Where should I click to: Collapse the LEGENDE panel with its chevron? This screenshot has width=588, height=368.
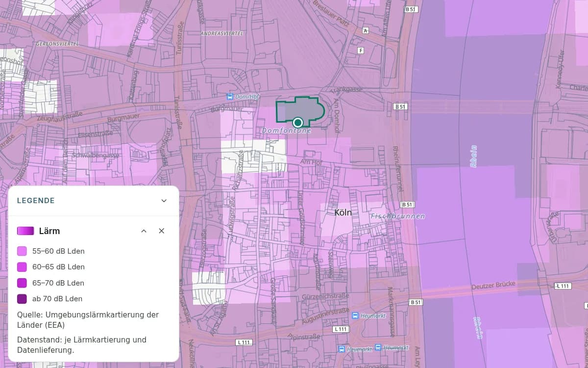tap(164, 201)
